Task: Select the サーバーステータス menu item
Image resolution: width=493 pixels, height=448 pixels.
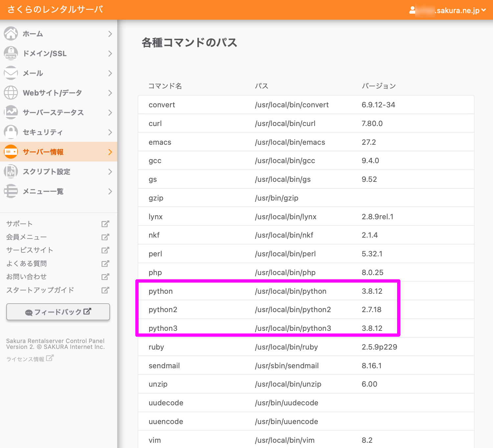Action: (x=58, y=113)
